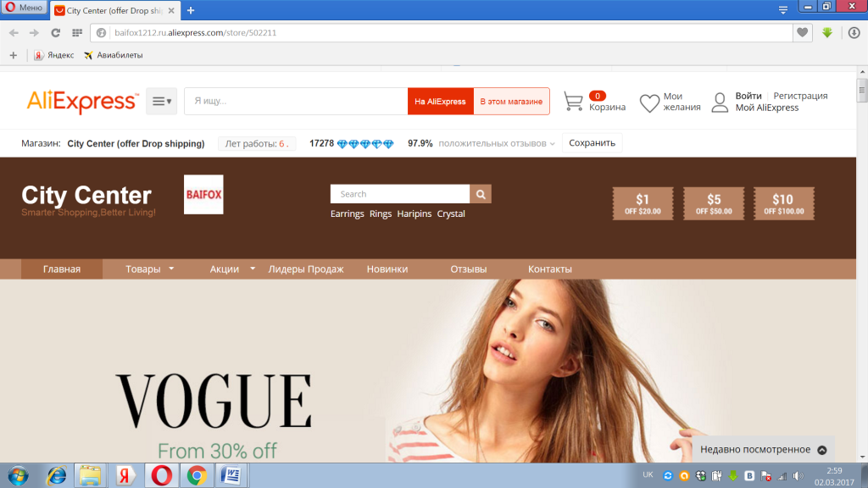Get the $10 off $100.00 coupon
This screenshot has height=488, width=868.
click(x=784, y=203)
